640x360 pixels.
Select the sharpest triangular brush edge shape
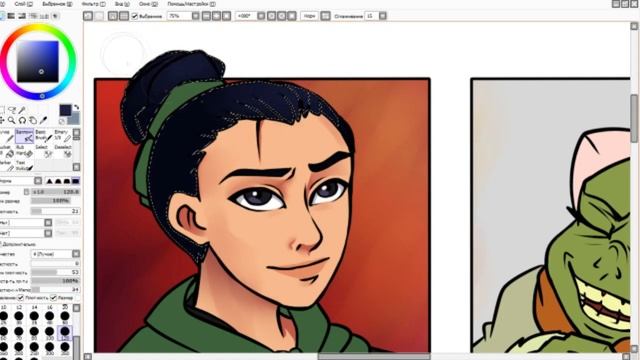[x=49, y=181]
